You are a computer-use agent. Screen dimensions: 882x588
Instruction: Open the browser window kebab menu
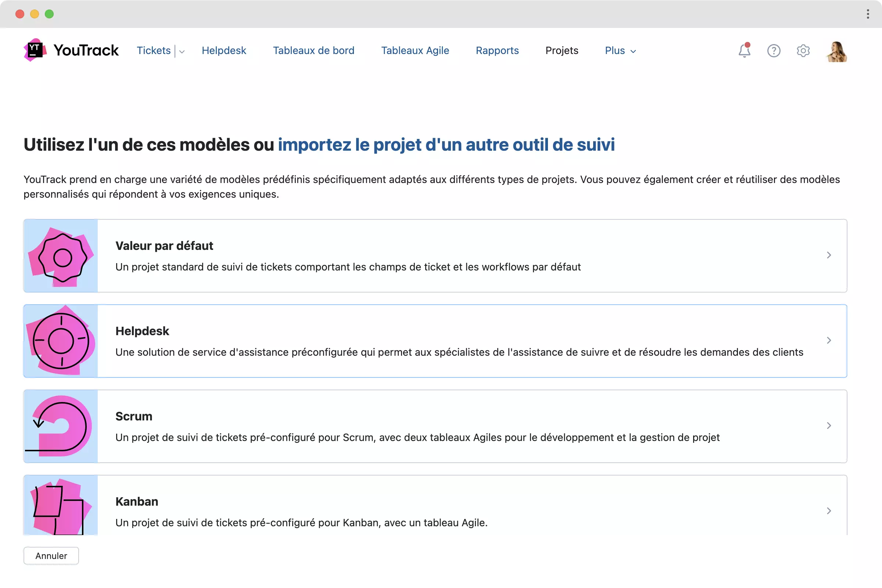868,14
